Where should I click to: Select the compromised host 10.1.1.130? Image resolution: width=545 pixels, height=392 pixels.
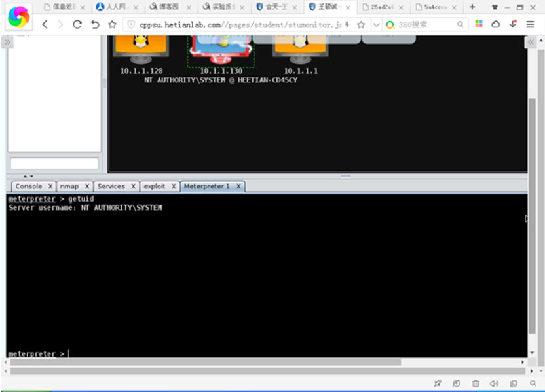pos(221,55)
